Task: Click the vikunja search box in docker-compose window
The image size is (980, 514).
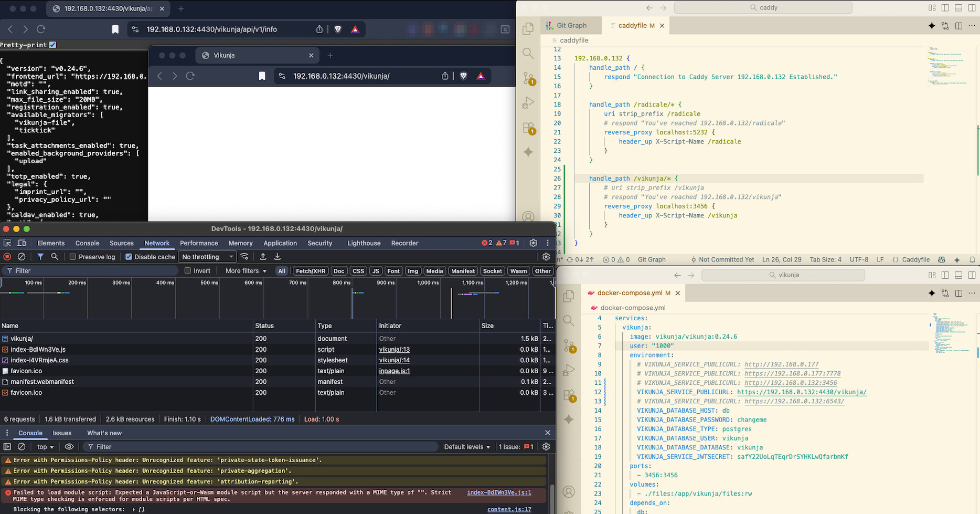Action: point(783,275)
